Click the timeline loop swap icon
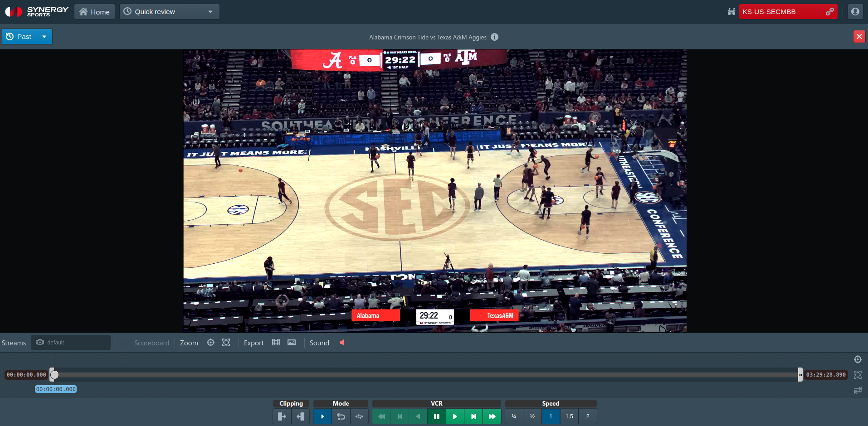868x426 pixels. pyautogui.click(x=858, y=390)
